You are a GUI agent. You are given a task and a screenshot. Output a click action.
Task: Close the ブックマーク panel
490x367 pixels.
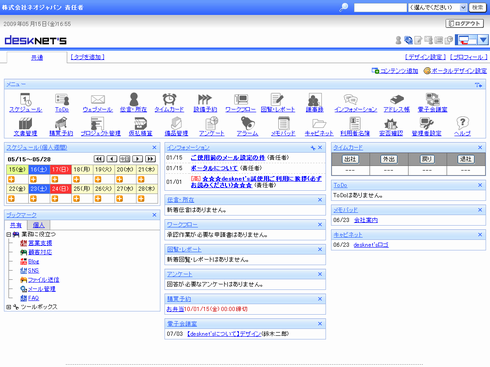[154, 215]
